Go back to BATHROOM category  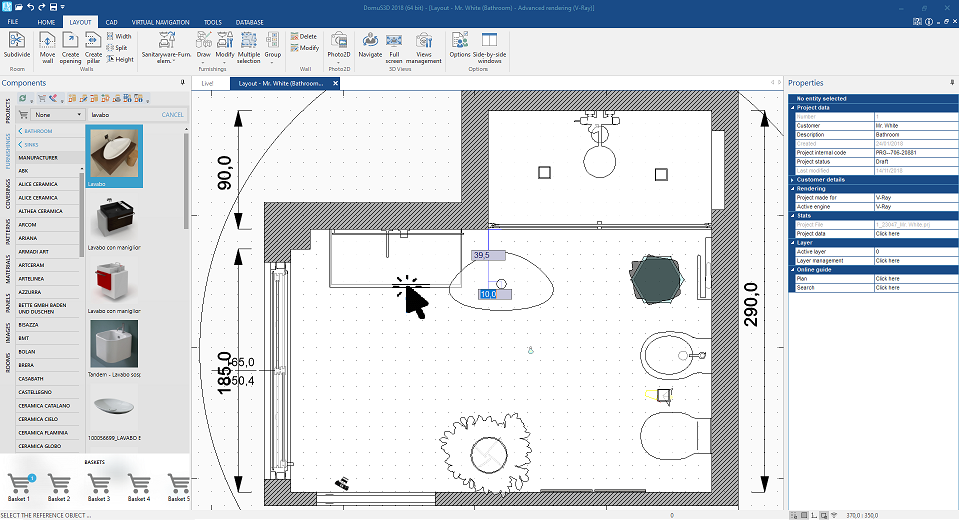tap(35, 131)
